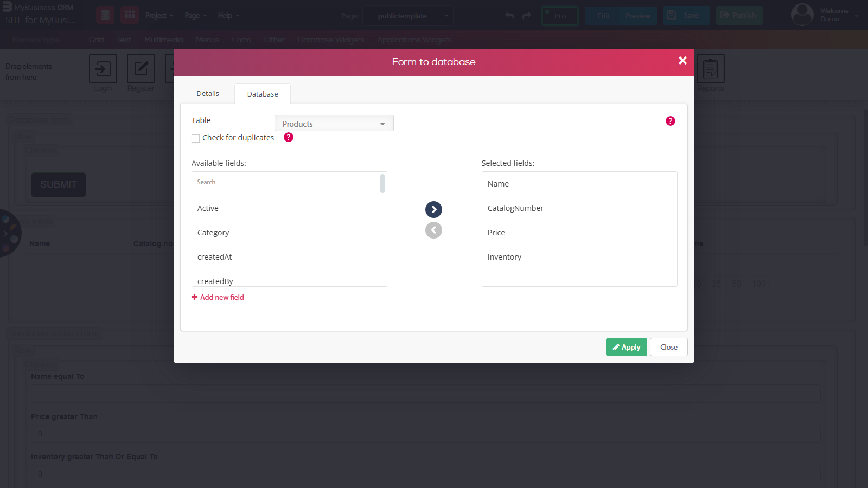
Task: Select the Reports widget icon
Action: click(x=710, y=68)
